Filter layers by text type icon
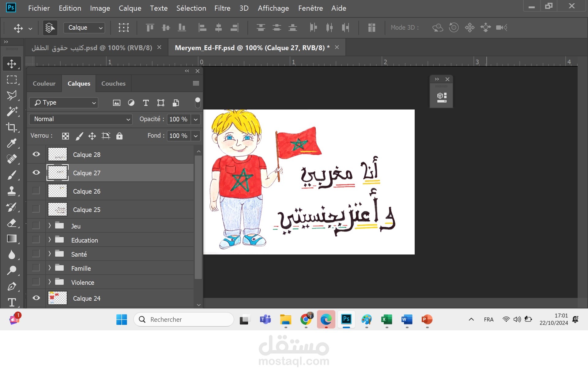This screenshot has height=375, width=588. [146, 103]
